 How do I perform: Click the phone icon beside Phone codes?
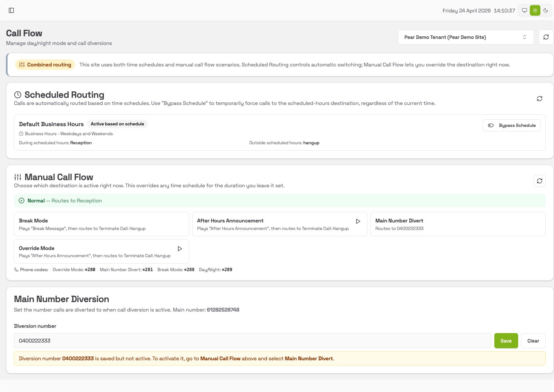pyautogui.click(x=16, y=270)
